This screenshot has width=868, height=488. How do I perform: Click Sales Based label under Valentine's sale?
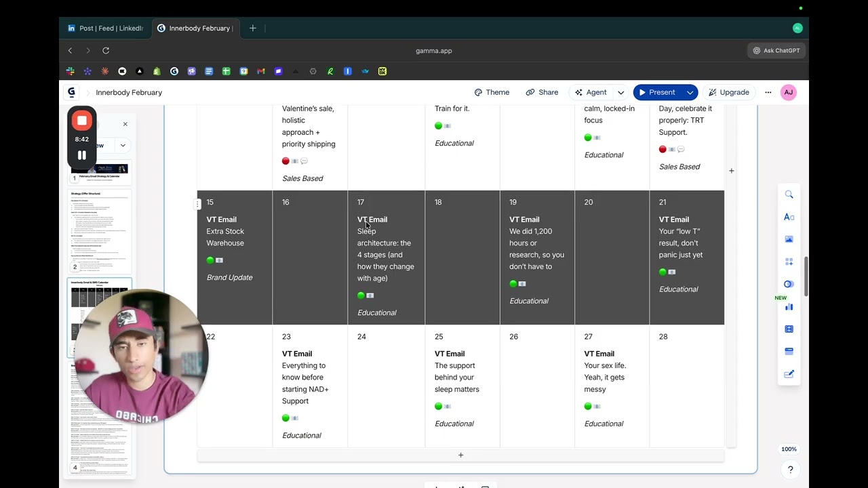(302, 178)
